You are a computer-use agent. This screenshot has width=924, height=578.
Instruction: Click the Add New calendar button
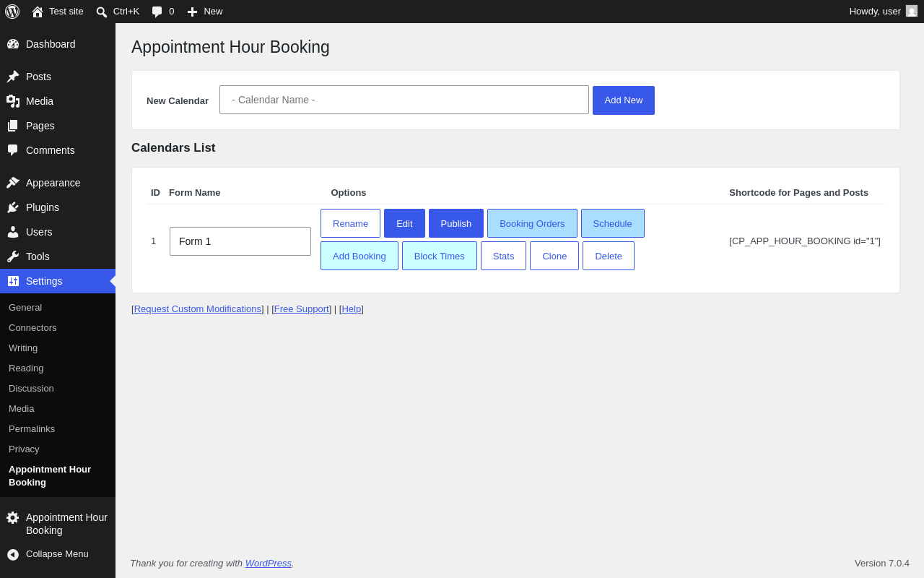pyautogui.click(x=624, y=100)
